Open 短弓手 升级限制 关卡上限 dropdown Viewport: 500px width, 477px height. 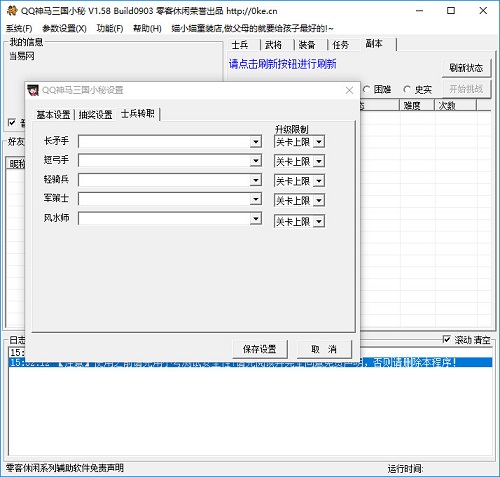click(x=319, y=162)
